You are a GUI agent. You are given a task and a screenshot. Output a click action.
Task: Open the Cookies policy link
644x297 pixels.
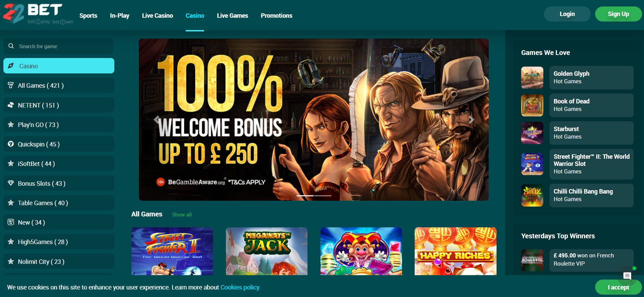[x=240, y=287]
